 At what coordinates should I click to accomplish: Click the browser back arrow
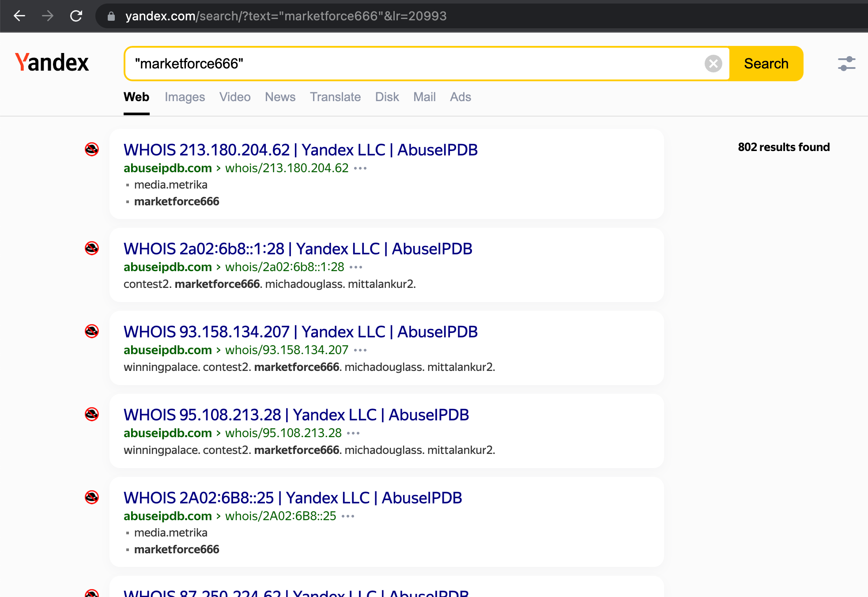pos(19,16)
